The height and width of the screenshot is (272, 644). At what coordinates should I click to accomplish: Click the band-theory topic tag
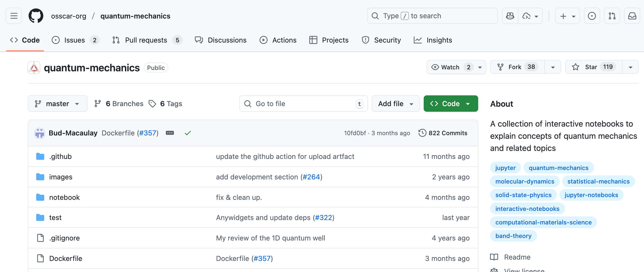[513, 236]
